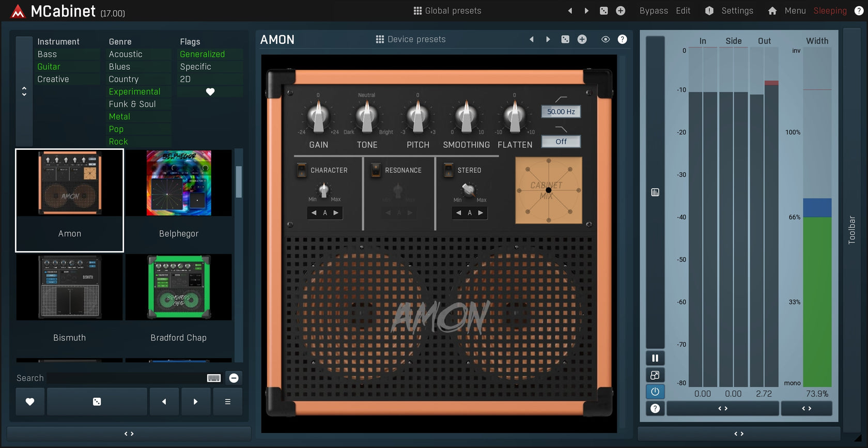
Task: Click the GAIN knob
Action: pos(318,116)
